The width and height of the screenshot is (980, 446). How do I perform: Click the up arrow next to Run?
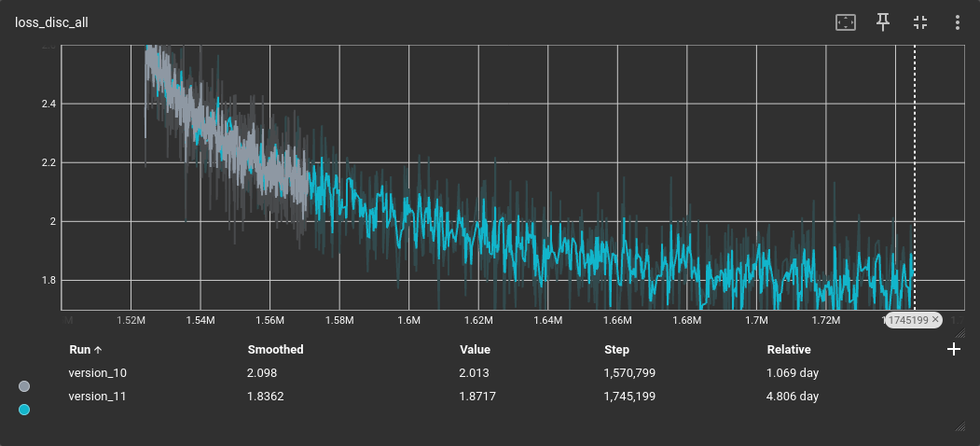coord(98,350)
